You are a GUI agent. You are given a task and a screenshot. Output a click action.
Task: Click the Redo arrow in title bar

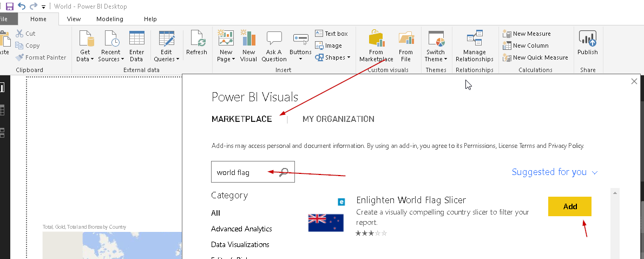(33, 6)
